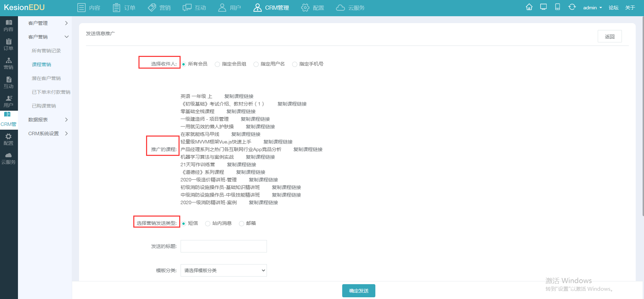644x299 pixels.
Task: Click the desktop monitor preview icon
Action: 544,7
